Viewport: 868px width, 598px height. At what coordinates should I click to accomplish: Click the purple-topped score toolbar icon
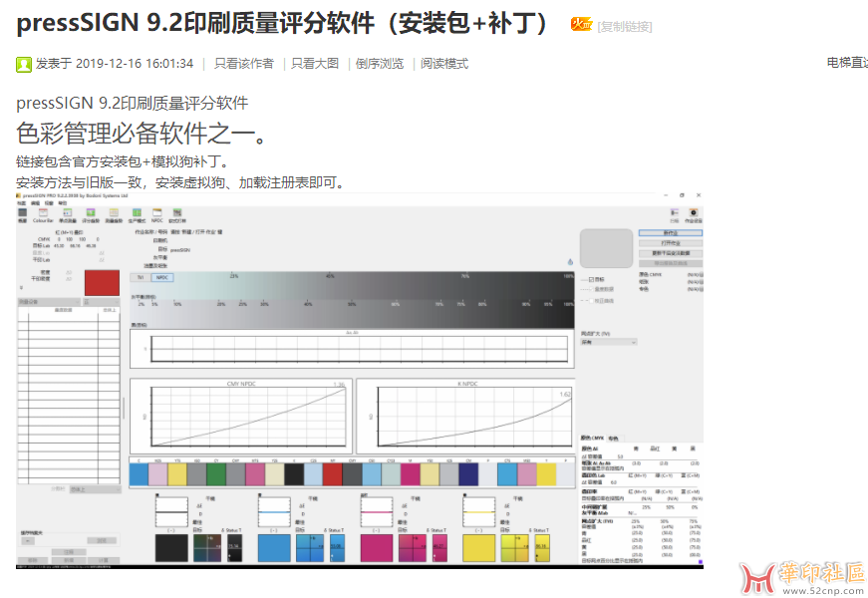[x=91, y=215]
